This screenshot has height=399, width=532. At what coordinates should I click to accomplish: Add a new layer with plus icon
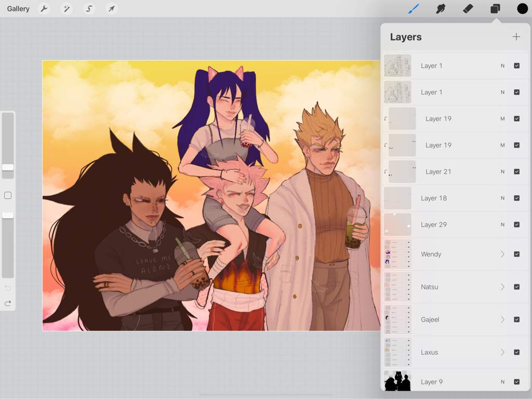516,37
